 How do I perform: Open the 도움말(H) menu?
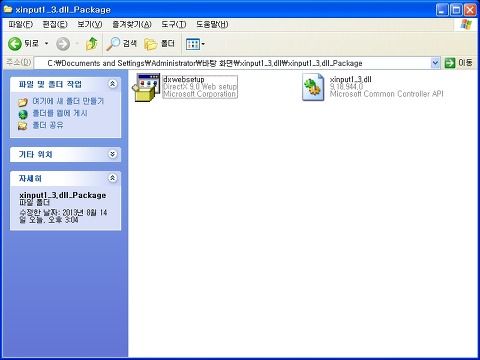pyautogui.click(x=212, y=24)
